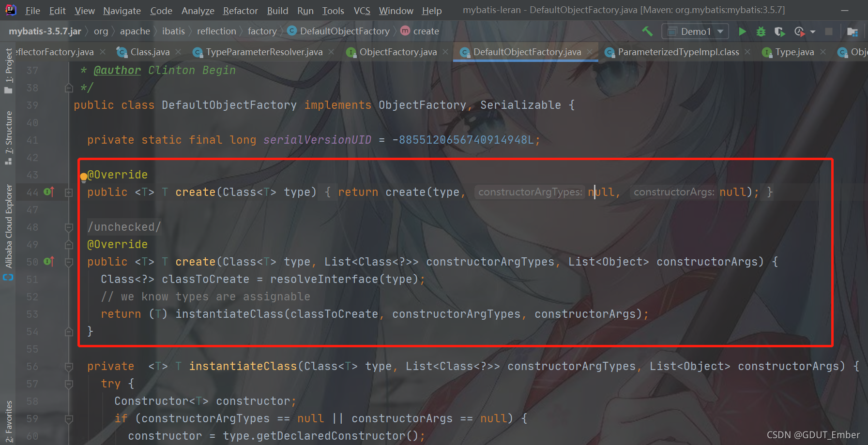Run with coverage shield icon

click(x=779, y=31)
